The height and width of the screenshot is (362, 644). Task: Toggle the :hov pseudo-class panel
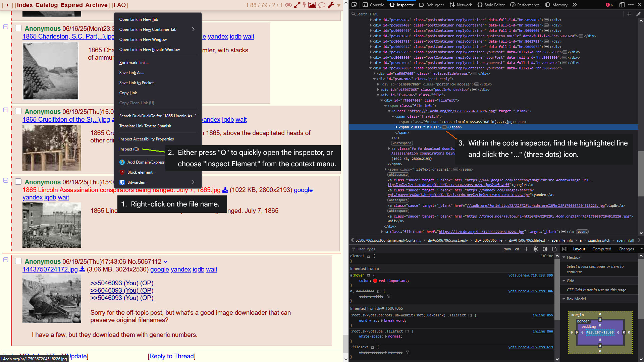(x=507, y=249)
